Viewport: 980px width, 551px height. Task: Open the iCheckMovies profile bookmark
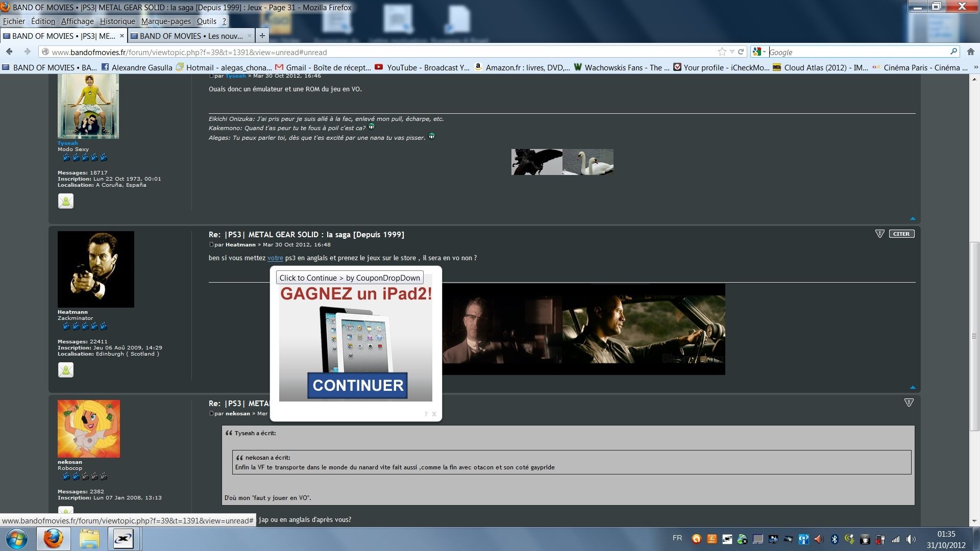tap(721, 67)
